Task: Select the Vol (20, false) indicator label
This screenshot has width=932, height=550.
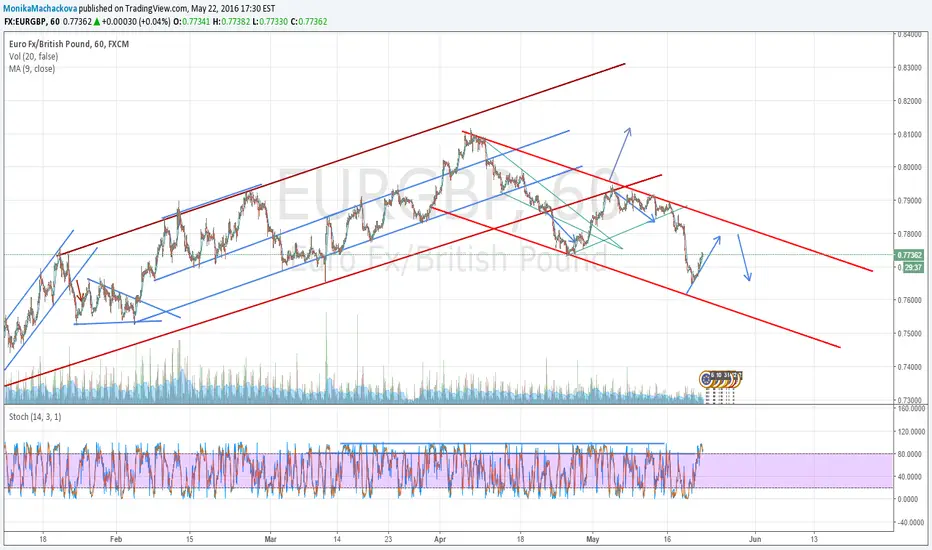Action: 33,56
